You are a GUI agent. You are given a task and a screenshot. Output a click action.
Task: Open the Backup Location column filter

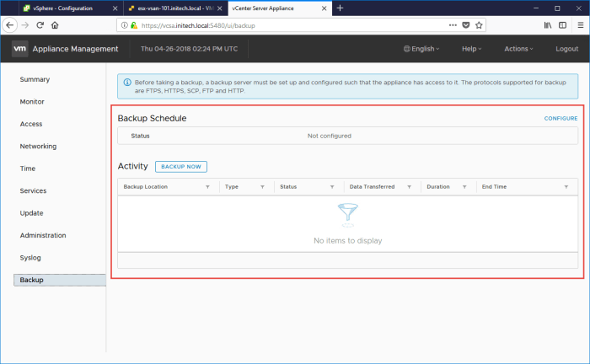pos(207,187)
